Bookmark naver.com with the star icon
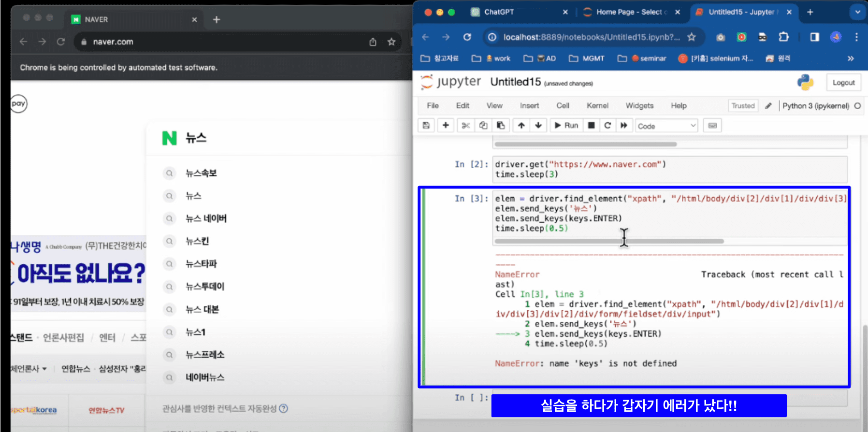The width and height of the screenshot is (868, 432). pos(391,42)
